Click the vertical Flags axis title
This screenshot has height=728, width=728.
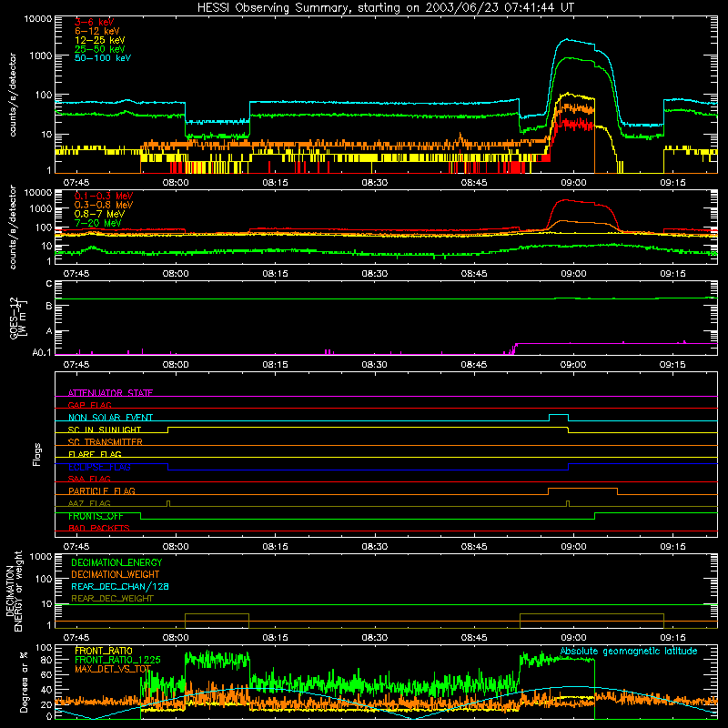pyautogui.click(x=37, y=454)
